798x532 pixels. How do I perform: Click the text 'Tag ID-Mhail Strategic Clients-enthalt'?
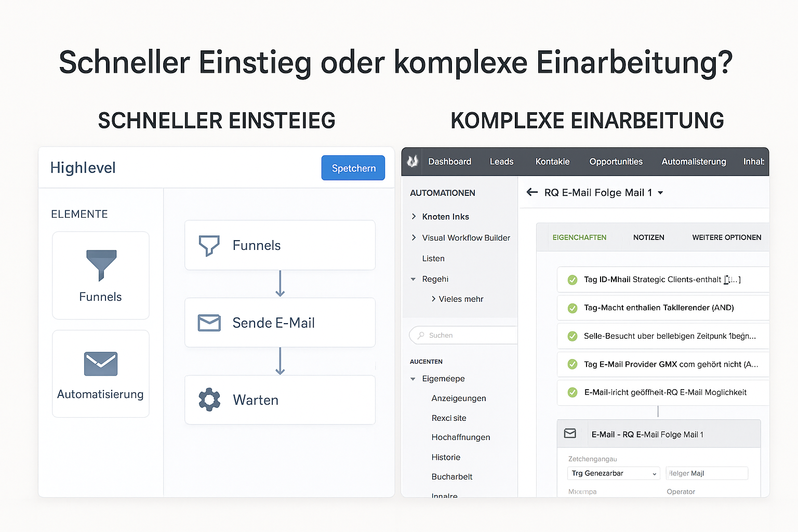[x=653, y=280]
